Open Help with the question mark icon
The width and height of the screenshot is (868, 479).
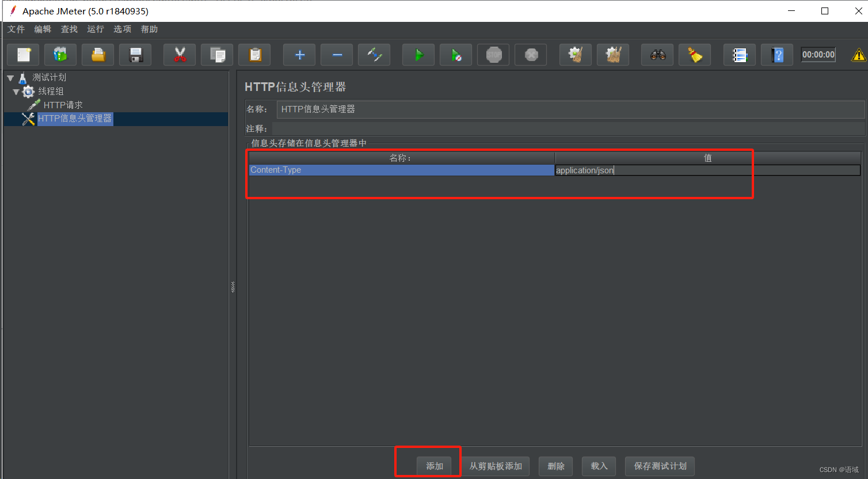click(x=777, y=55)
